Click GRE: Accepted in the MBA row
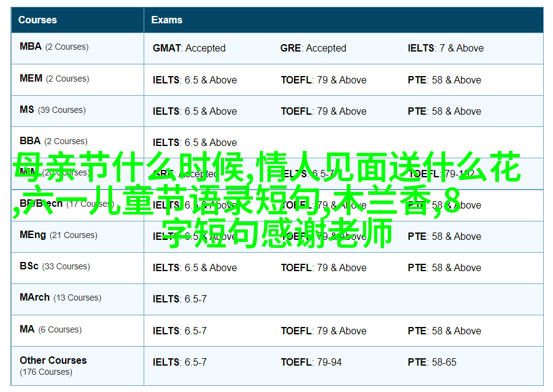 click(313, 48)
